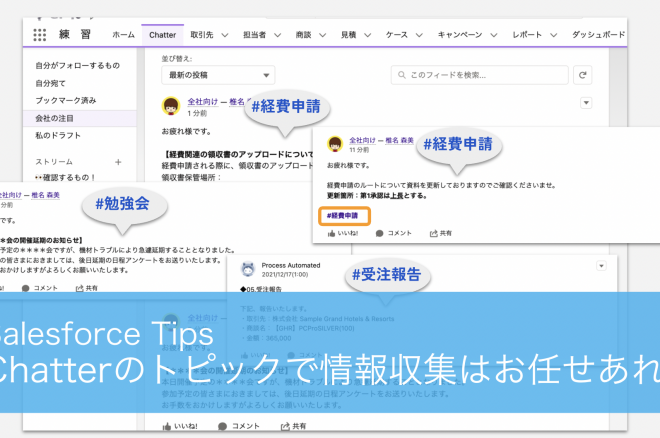This screenshot has height=438, width=660.
Task: Add a new stream with the plus icon
Action: (x=118, y=162)
